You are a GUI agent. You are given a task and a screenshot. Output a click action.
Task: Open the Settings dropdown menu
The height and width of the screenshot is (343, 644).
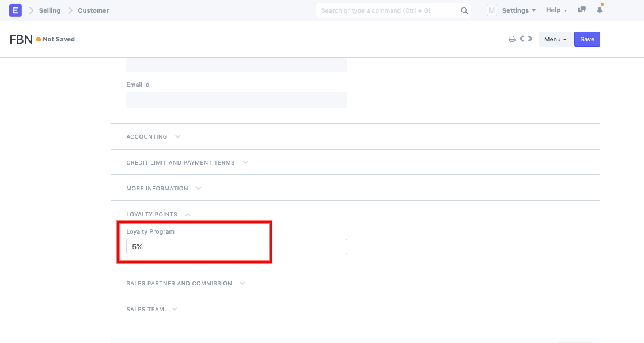518,10
